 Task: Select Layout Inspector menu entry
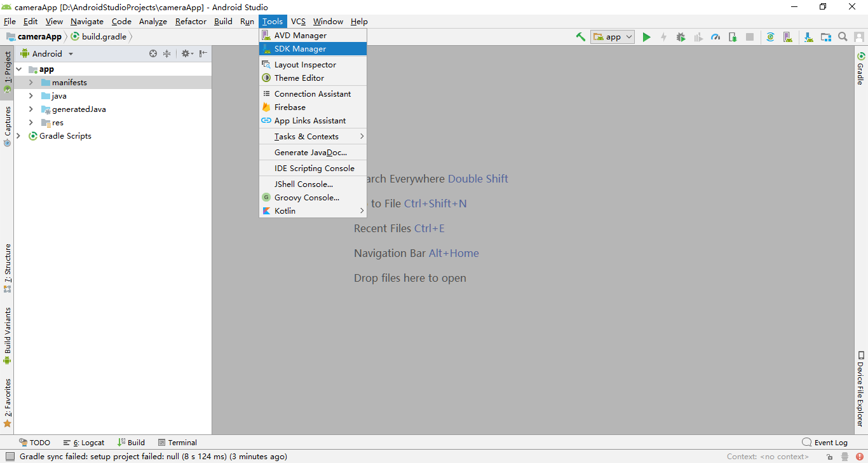coord(313,65)
